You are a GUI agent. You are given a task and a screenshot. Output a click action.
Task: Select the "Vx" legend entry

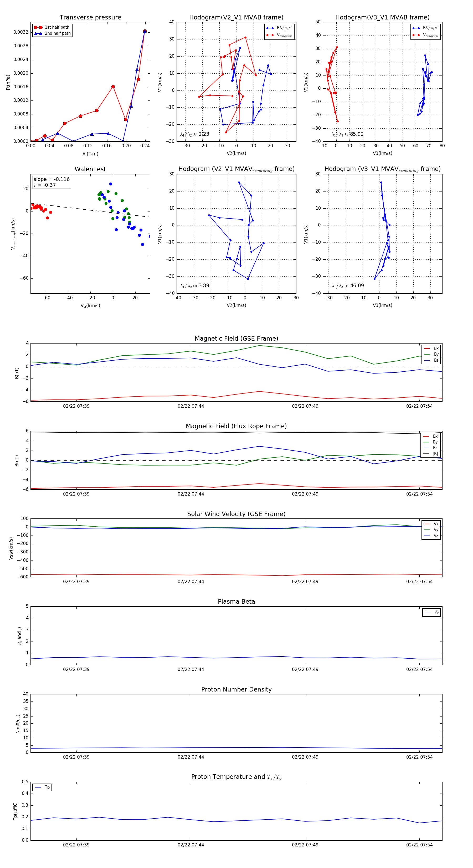click(x=431, y=524)
